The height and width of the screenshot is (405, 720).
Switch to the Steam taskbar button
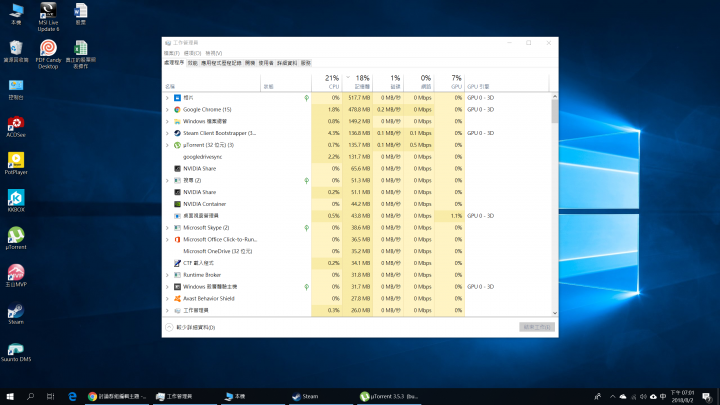(x=321, y=396)
